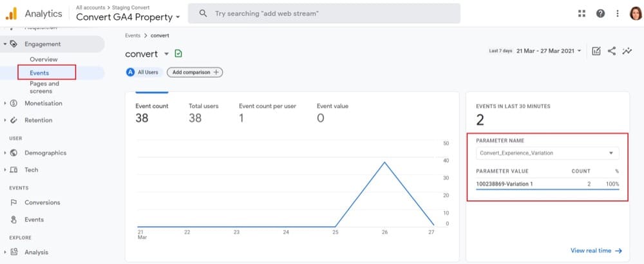
Task: Click the share report icon
Action: coord(612,51)
